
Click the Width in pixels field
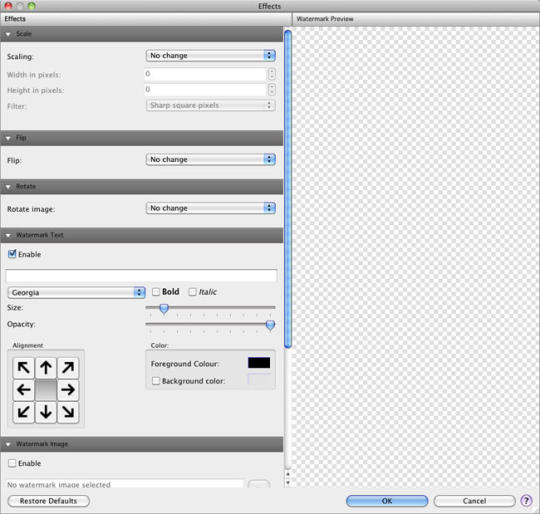click(206, 74)
